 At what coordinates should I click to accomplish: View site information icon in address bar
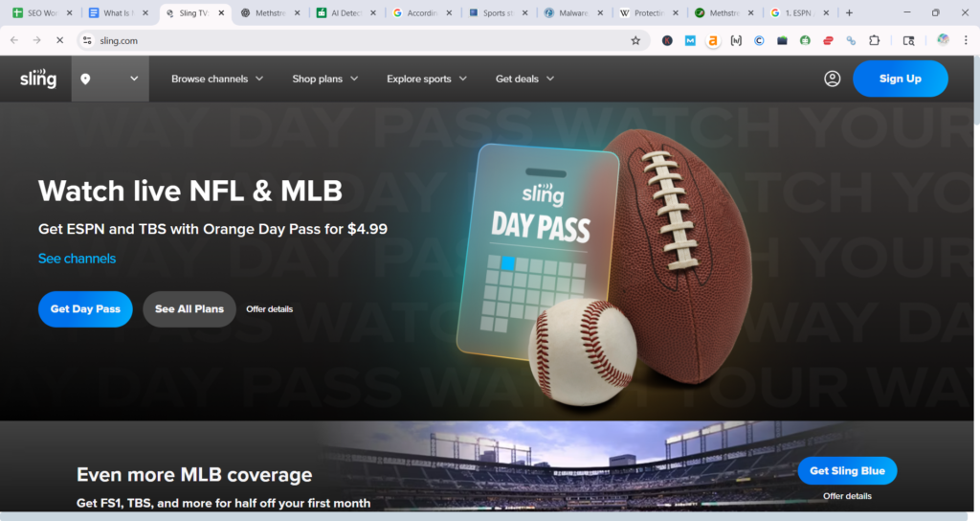coord(87,40)
